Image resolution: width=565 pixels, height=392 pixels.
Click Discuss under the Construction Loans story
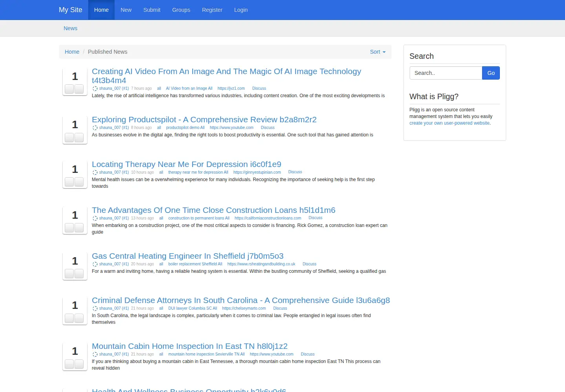pos(315,218)
